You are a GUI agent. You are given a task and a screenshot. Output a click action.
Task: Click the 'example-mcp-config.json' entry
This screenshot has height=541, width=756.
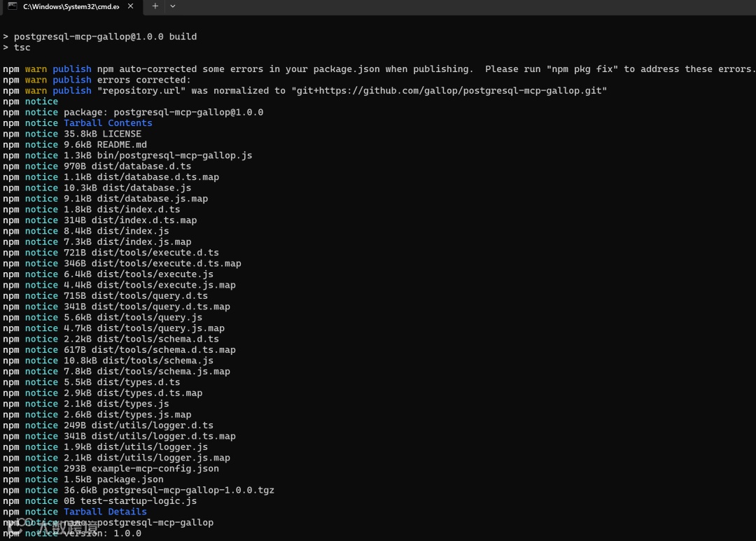(155, 469)
